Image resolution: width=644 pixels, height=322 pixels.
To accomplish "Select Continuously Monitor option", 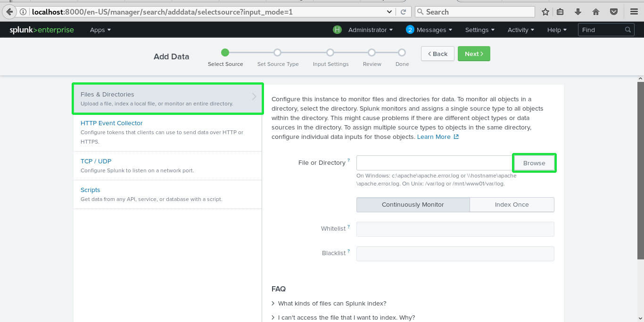I will pos(413,205).
